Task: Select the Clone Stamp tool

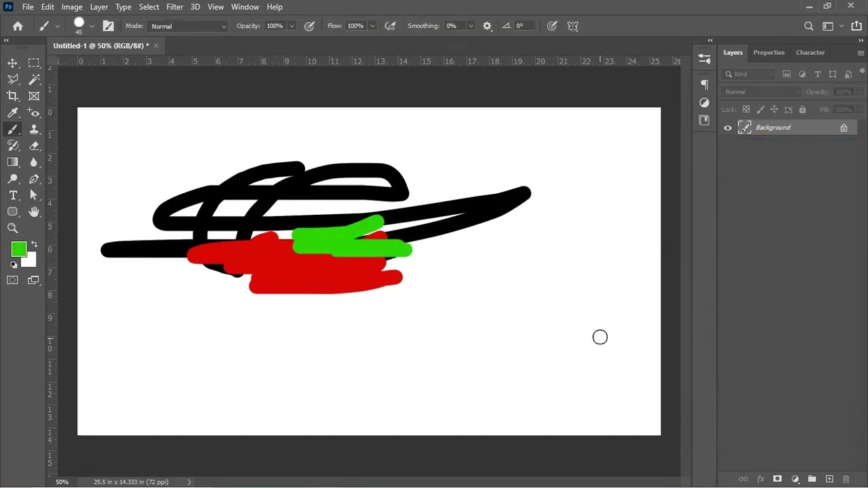Action: (x=34, y=129)
